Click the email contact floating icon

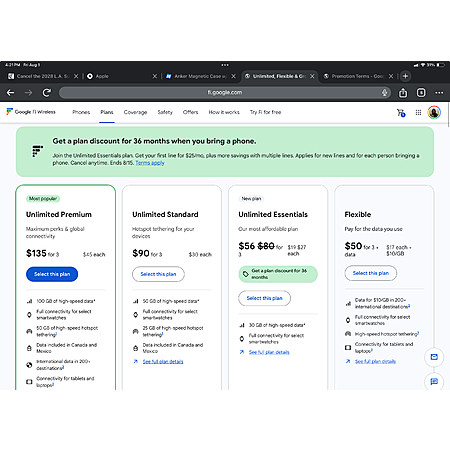coord(434,357)
